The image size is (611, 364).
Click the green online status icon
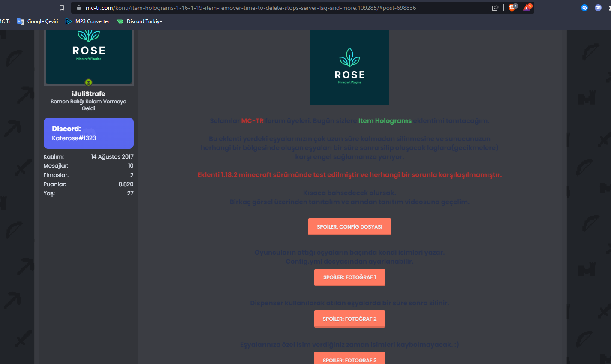(x=88, y=82)
